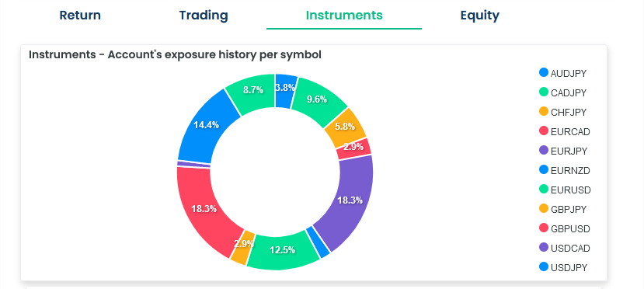Click EURUSD legend label
The width and height of the screenshot is (644, 289).
coord(570,190)
